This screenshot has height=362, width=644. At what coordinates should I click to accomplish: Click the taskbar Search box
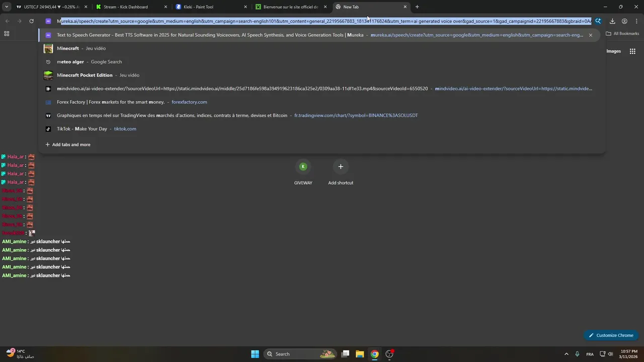tap(300, 354)
